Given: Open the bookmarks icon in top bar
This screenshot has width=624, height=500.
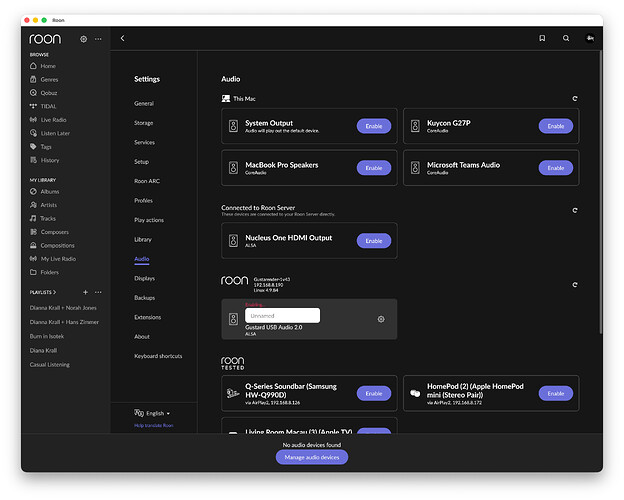Looking at the screenshot, I should pos(542,38).
